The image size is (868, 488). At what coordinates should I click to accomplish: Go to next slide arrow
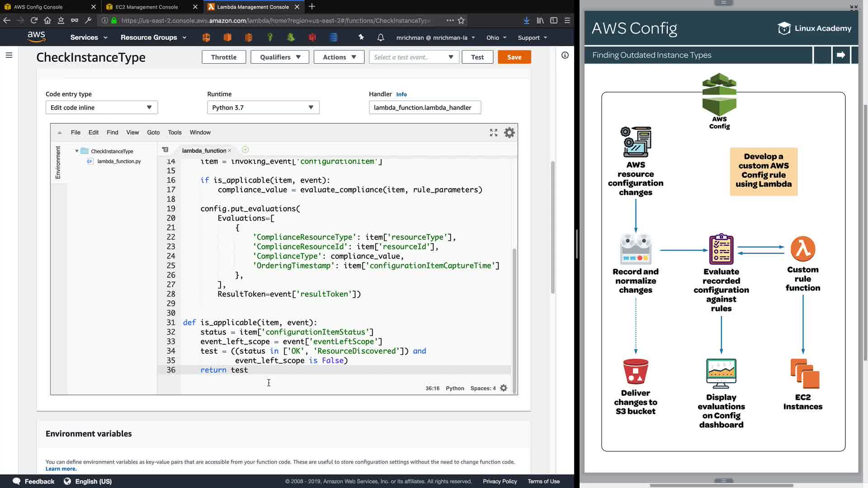(841, 55)
